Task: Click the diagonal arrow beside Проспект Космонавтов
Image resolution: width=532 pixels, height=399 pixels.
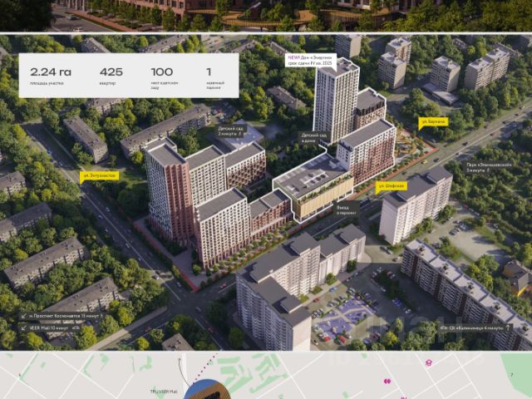Action: (24, 316)
